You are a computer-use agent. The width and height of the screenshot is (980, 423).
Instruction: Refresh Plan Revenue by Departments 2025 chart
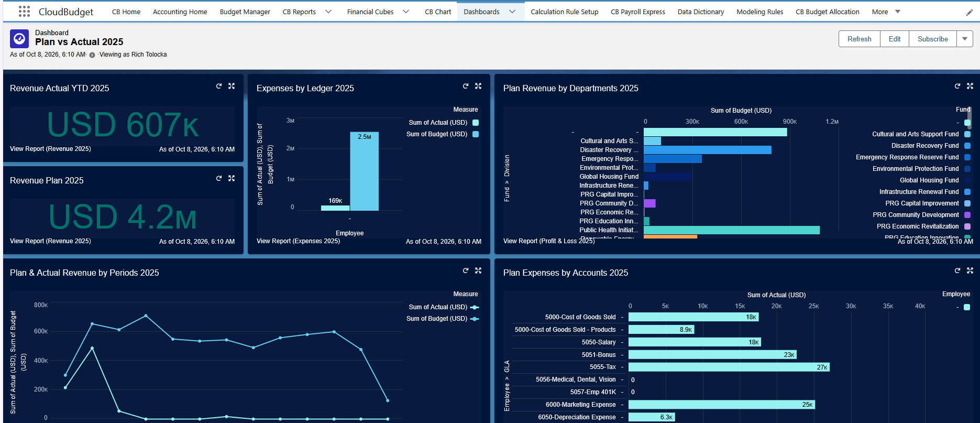[957, 86]
